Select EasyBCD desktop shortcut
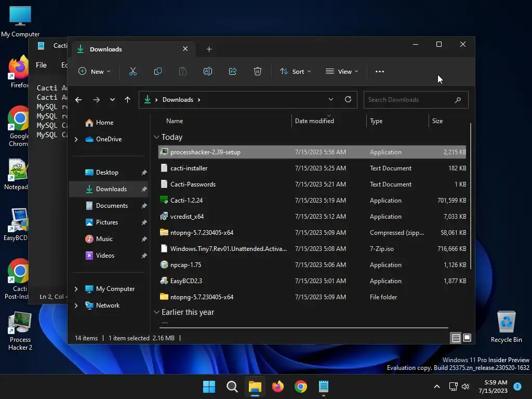Screen dimensions: 532x399 (x=16, y=224)
